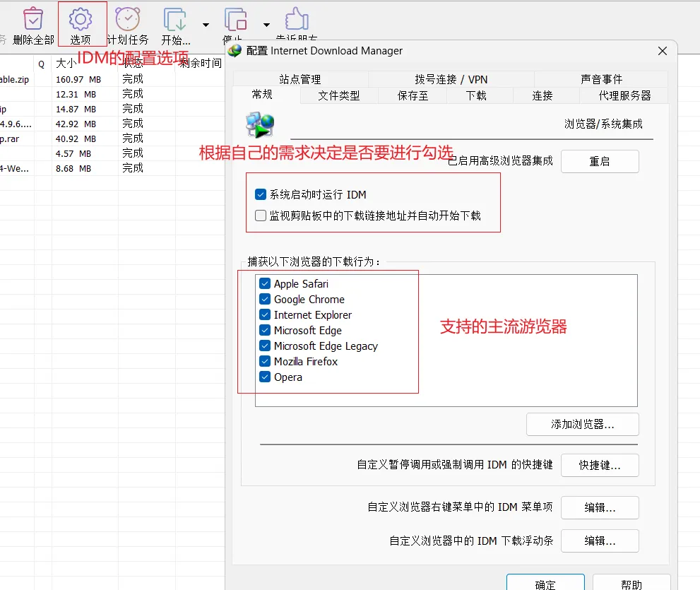This screenshot has height=590, width=700.
Task: Toggle the Microsoft Edge Legacy checkbox
Action: pyautogui.click(x=265, y=346)
